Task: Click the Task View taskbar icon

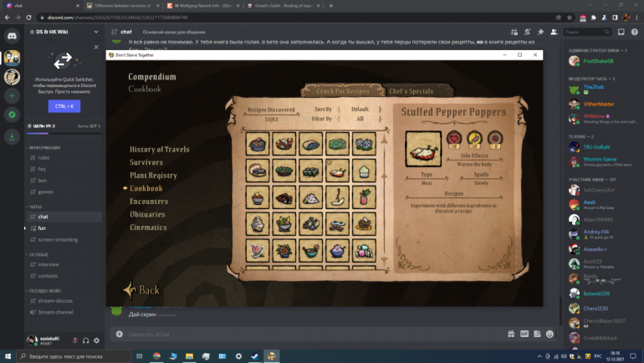Action: [x=139, y=356]
